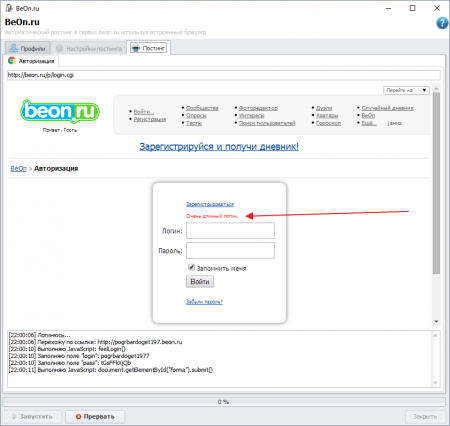Click the log panel scrollbar up arrow
This screenshot has width=450, height=426.
coord(435,335)
